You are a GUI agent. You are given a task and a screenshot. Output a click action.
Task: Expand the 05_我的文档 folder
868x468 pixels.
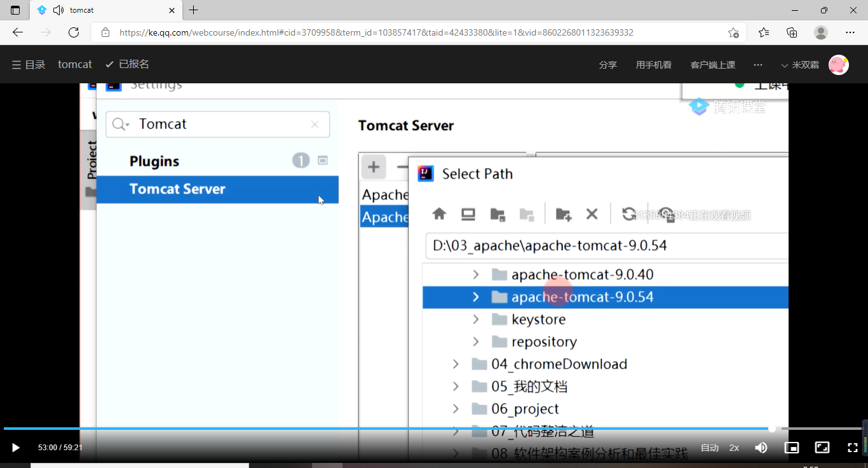(x=456, y=386)
